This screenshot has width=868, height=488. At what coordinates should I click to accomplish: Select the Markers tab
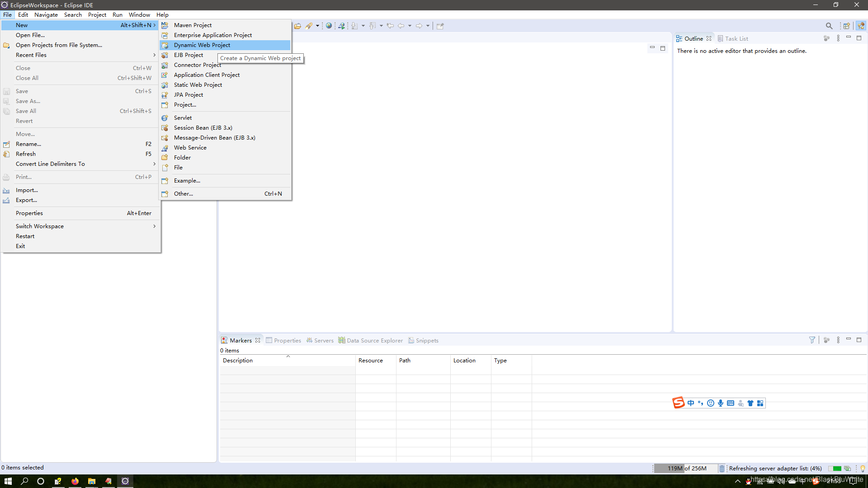click(x=240, y=340)
